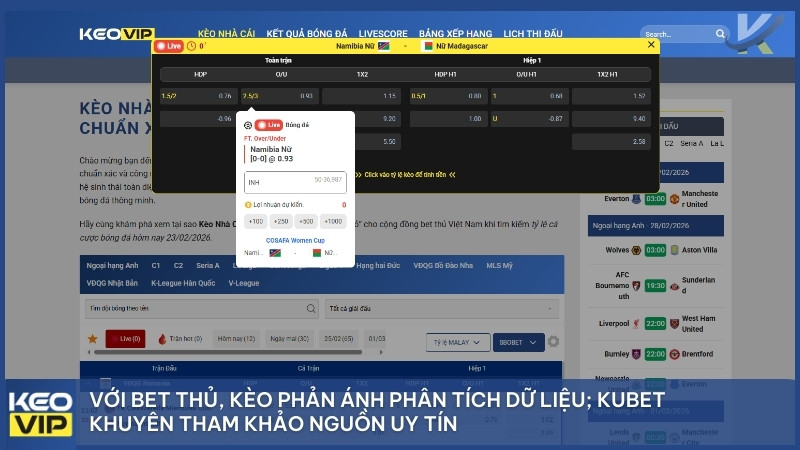This screenshot has height=450, width=800.
Task: Click the clock icon next to Live badge
Action: [191, 46]
